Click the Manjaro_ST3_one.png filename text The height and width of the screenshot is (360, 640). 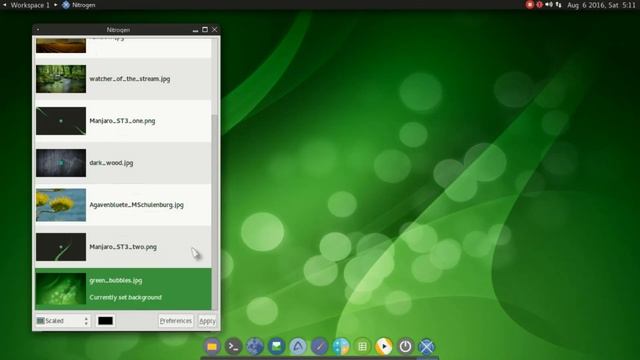[x=122, y=121]
